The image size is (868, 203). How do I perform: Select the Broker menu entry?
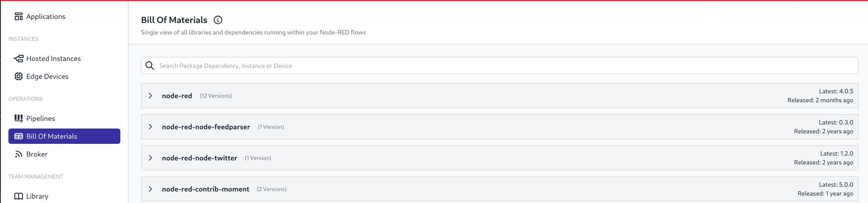[x=37, y=154]
